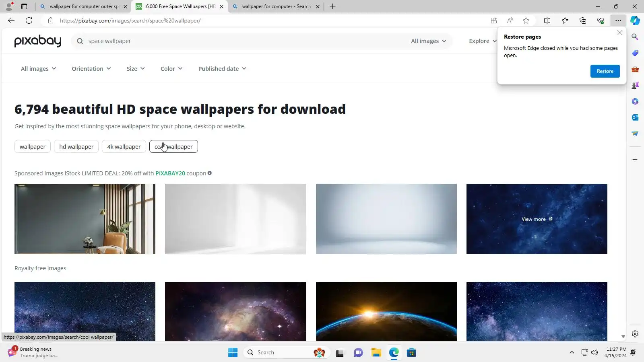Switch to wallpaper for computer - Search tab
The width and height of the screenshot is (644, 362).
pos(276,6)
